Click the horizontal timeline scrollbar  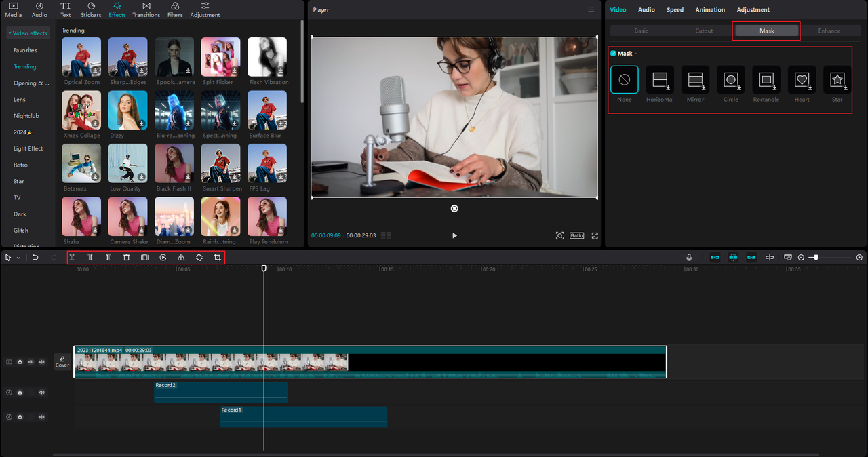(435, 454)
